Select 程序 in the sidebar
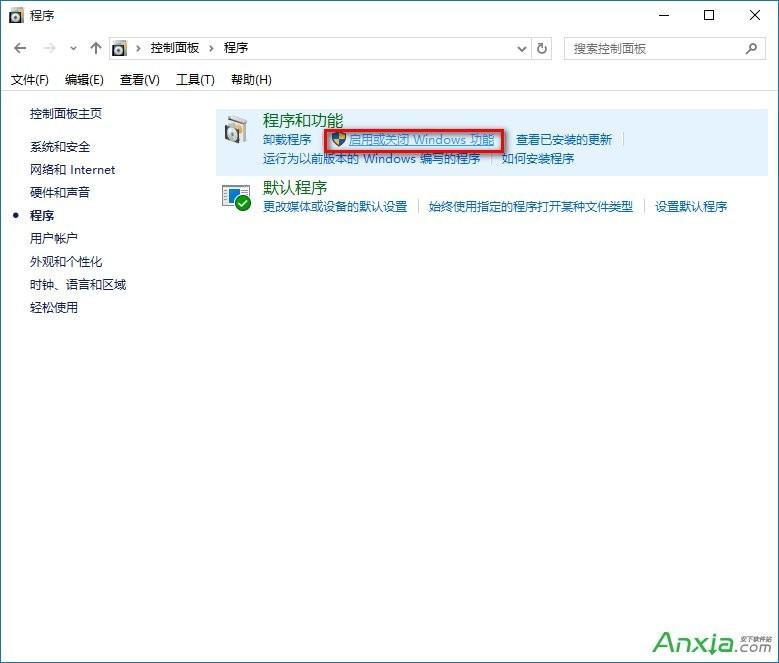779x663 pixels. [42, 216]
